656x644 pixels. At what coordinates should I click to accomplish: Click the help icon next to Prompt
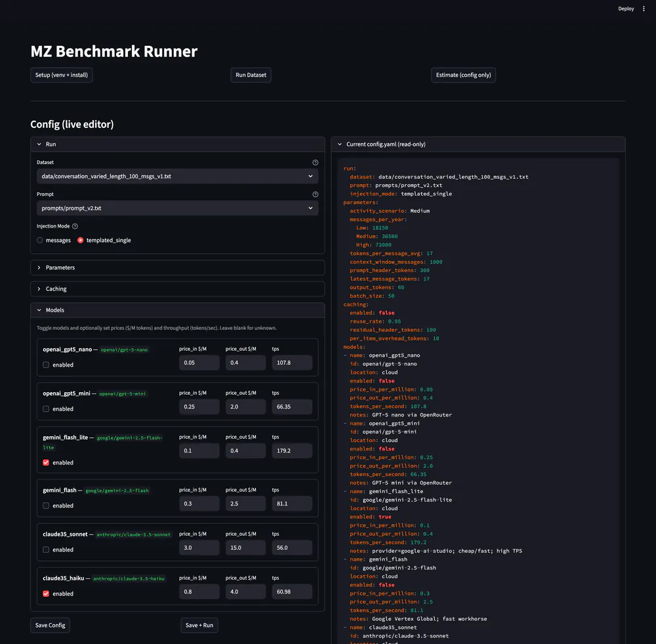point(315,194)
